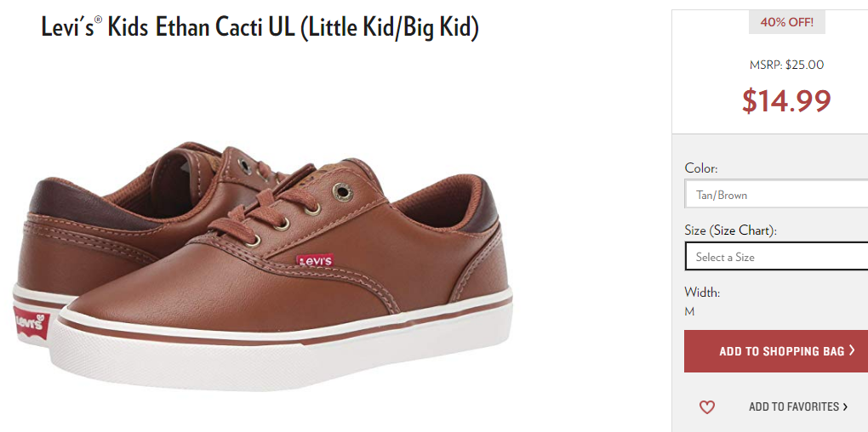Click the red Levi's tag on shoe side
The height and width of the screenshot is (432, 868).
[x=315, y=260]
